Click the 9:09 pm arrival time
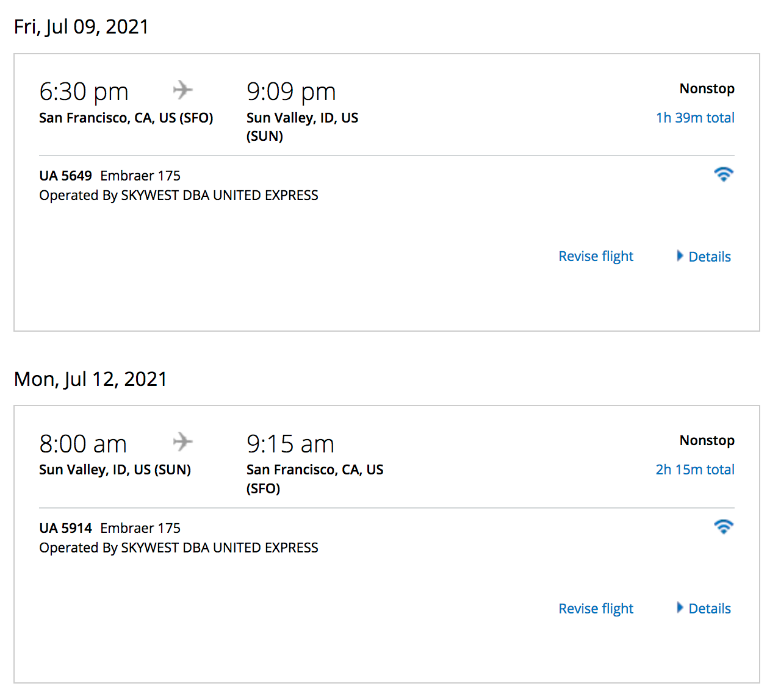 291,92
